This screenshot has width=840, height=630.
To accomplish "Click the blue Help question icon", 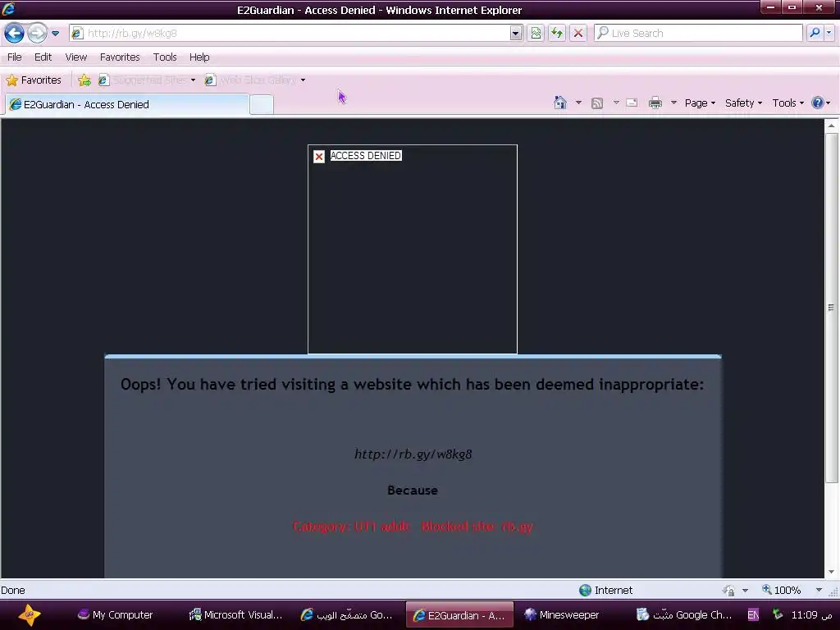I will click(818, 103).
